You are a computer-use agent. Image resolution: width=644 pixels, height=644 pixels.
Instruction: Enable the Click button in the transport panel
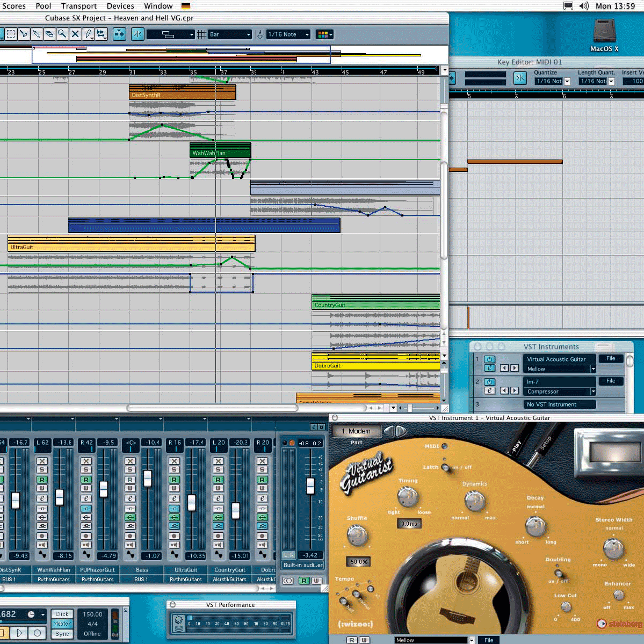62,614
